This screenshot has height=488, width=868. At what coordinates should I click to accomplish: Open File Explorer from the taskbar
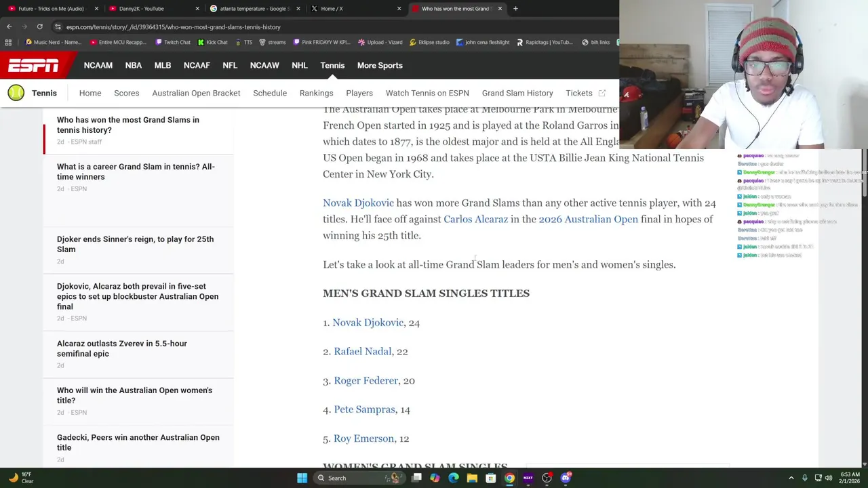pos(472,478)
